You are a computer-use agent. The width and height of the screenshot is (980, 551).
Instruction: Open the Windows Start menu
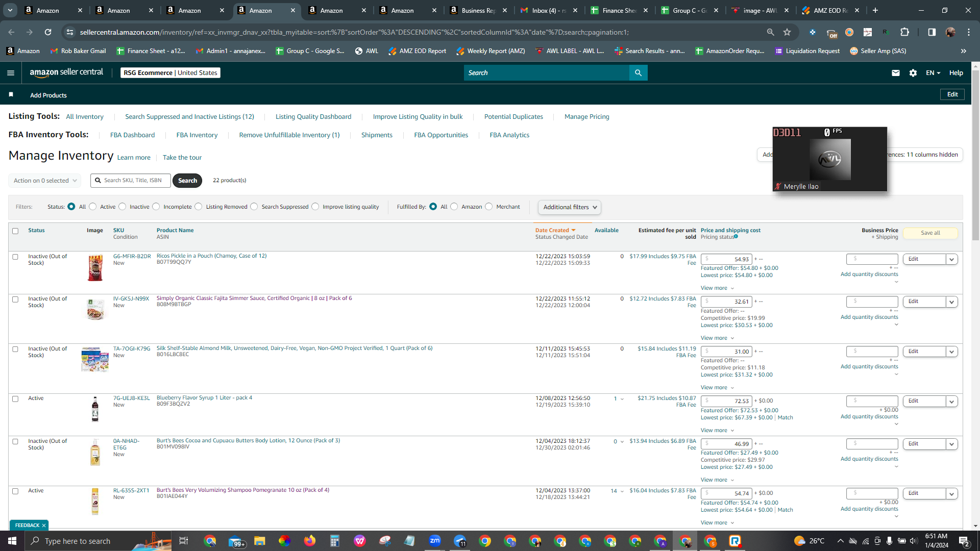pos(12,541)
